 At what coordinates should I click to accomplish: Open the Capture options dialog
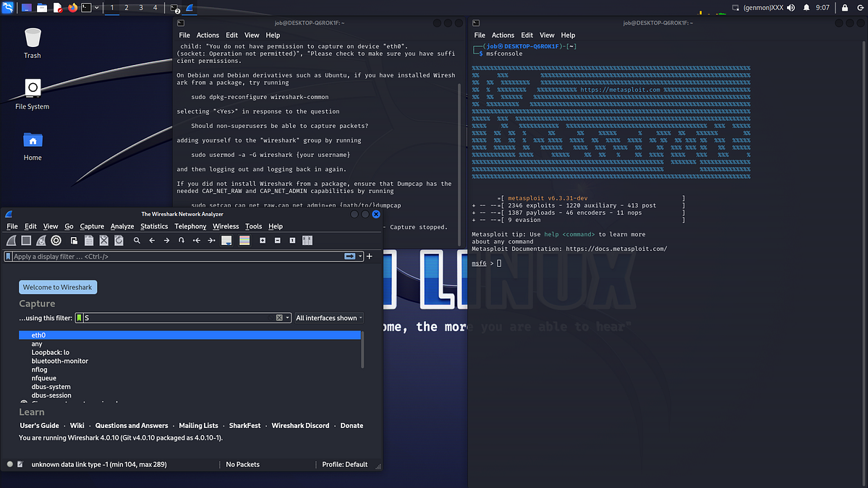click(56, 240)
